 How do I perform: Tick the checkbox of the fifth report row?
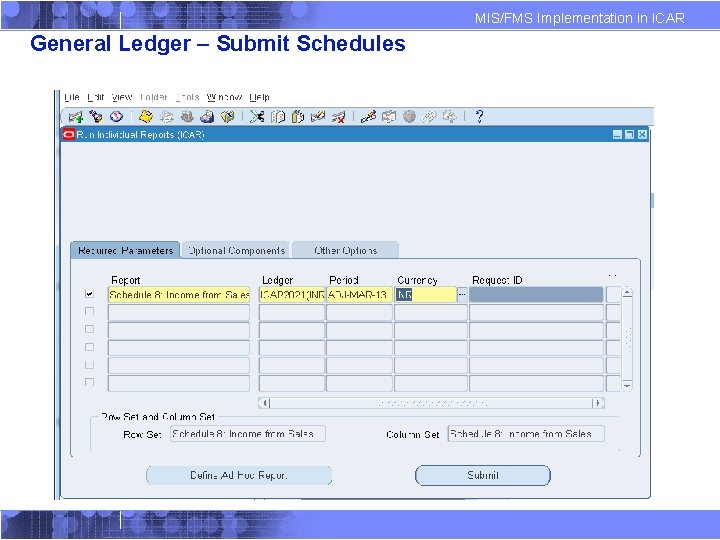90,365
